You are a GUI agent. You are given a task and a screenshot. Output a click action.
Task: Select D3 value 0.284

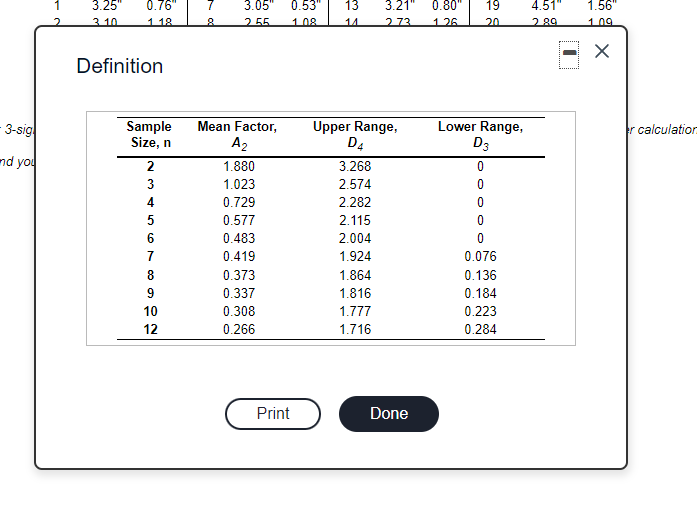(481, 329)
